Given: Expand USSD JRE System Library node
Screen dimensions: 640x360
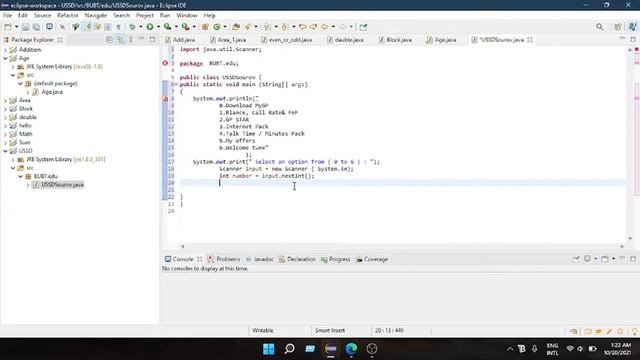Looking at the screenshot, I should click(13, 160).
